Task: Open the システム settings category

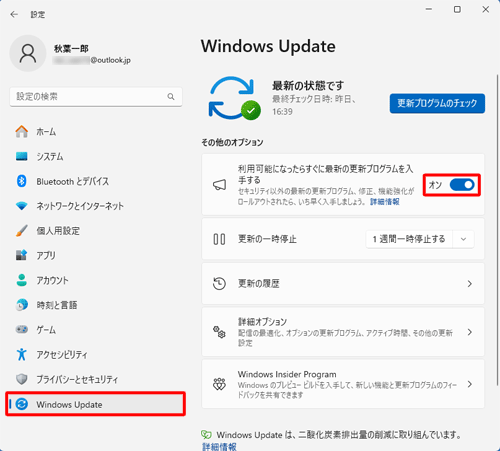Action: point(96,156)
